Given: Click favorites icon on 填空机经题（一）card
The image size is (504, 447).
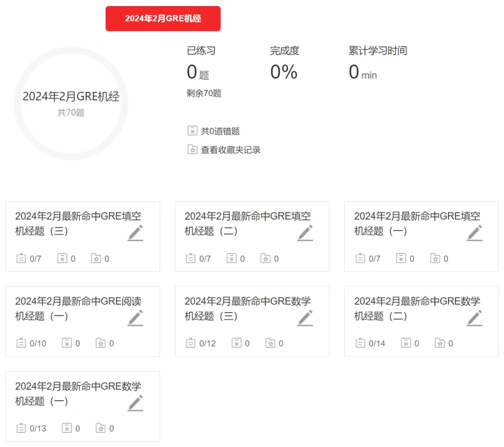Looking at the screenshot, I should click(435, 258).
